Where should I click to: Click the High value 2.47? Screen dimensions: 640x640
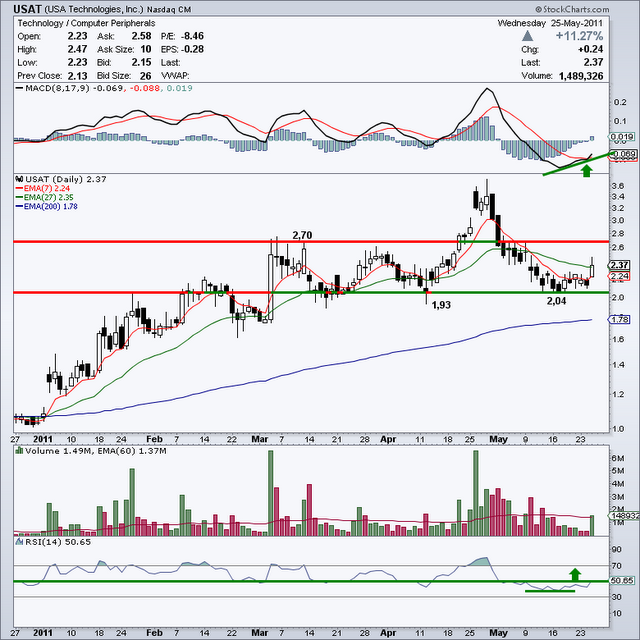coord(78,49)
